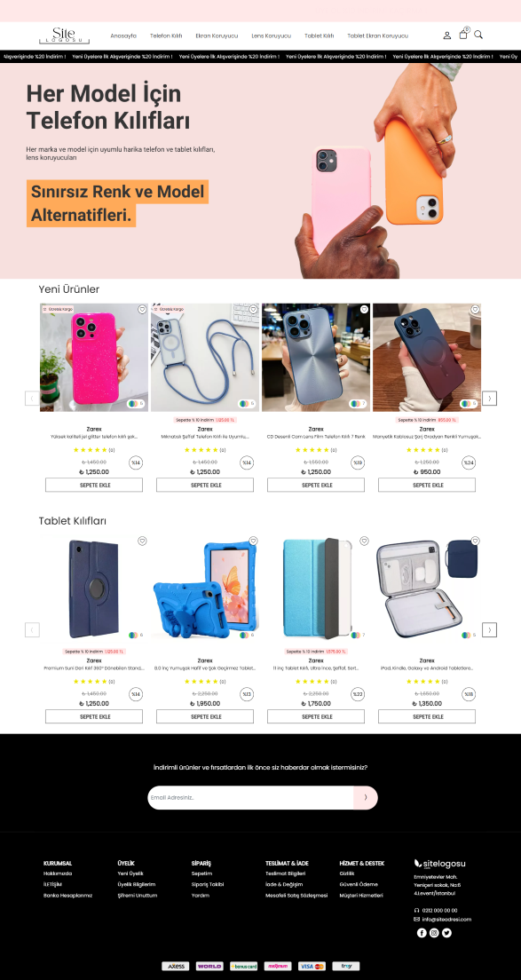Open the user account icon in header
This screenshot has height=980, width=521.
click(x=447, y=36)
